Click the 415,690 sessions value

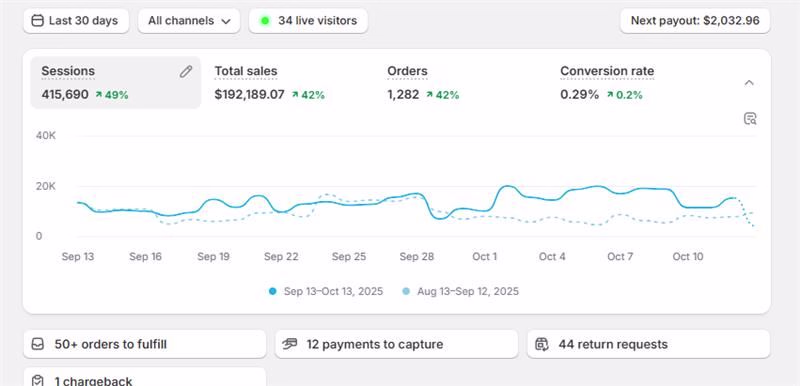(x=65, y=95)
